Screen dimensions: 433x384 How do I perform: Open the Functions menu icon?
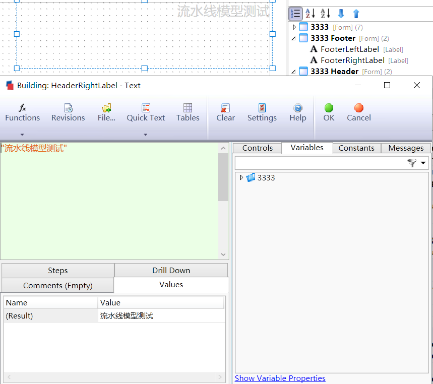tap(22, 108)
